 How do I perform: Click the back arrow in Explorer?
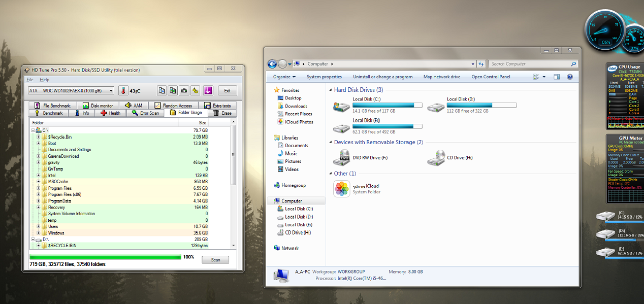click(x=272, y=64)
